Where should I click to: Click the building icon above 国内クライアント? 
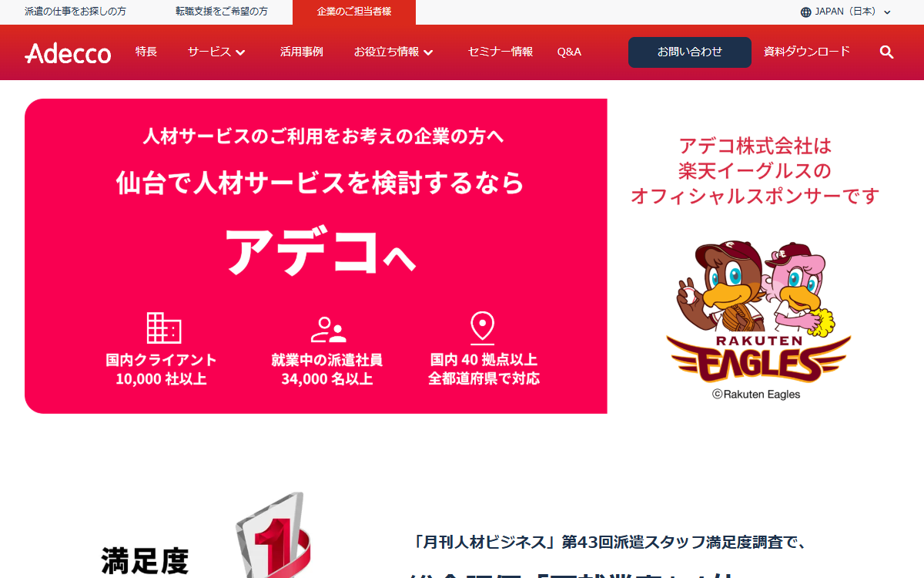tap(163, 328)
